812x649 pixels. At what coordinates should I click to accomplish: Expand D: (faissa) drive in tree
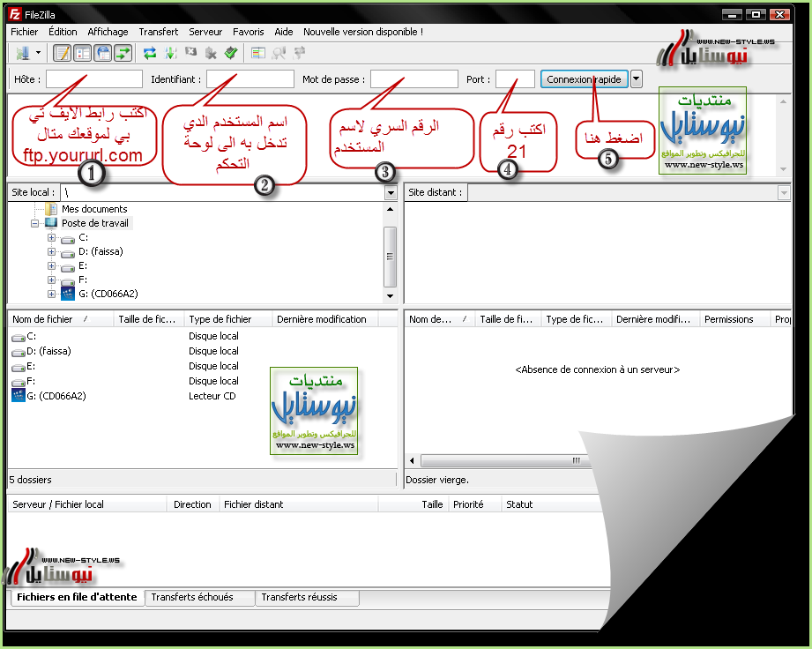51,251
